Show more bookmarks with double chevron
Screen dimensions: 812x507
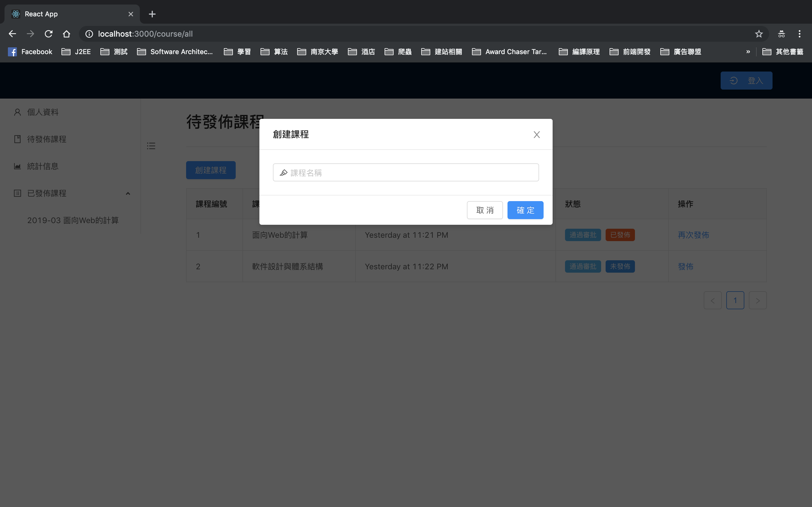click(748, 52)
